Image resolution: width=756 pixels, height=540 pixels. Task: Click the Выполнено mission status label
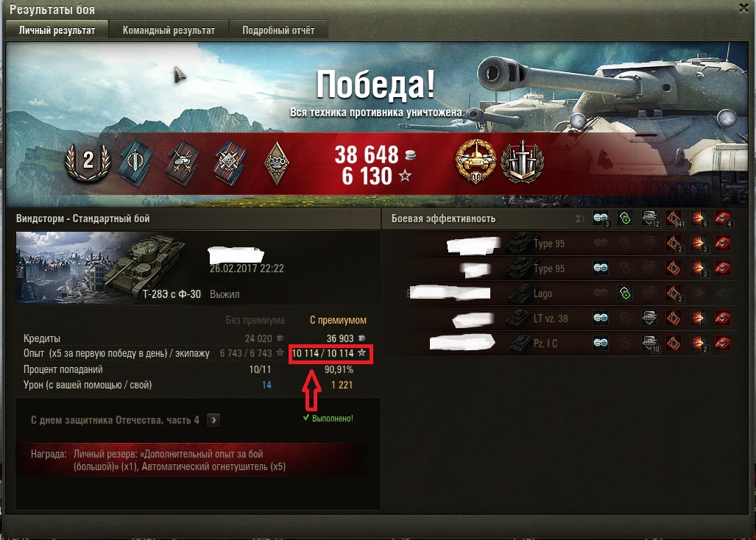tap(328, 418)
